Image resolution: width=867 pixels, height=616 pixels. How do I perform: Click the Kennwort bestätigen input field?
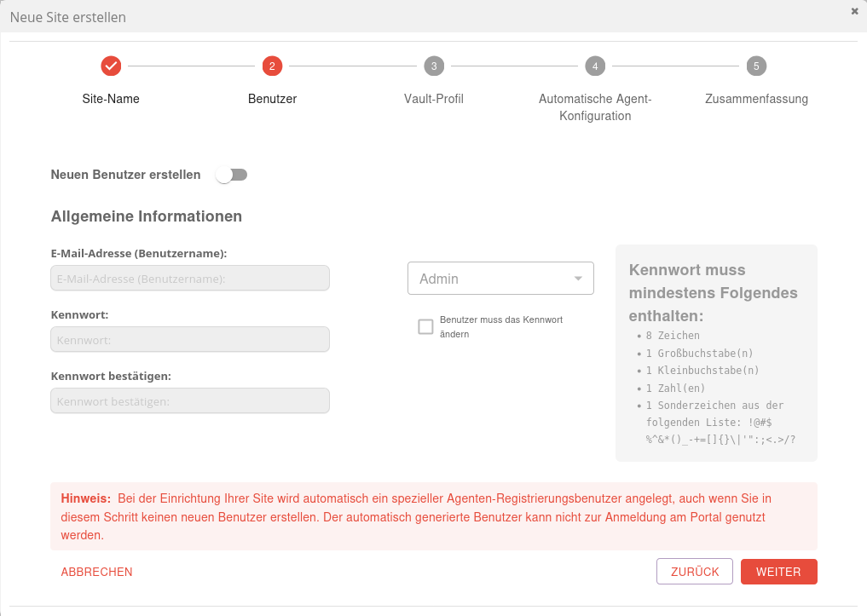pyautogui.click(x=190, y=401)
